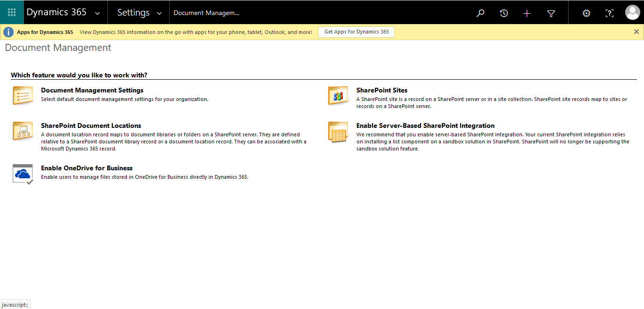This screenshot has width=644, height=309.
Task: Click 'Which feature would you like' heading
Action: (79, 75)
